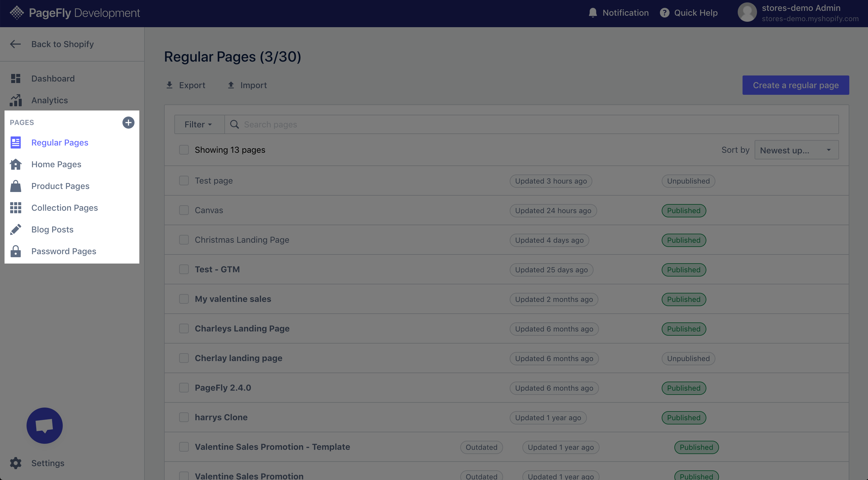Check the Valentine Sales Promotion - Template checkbox

pos(184,447)
